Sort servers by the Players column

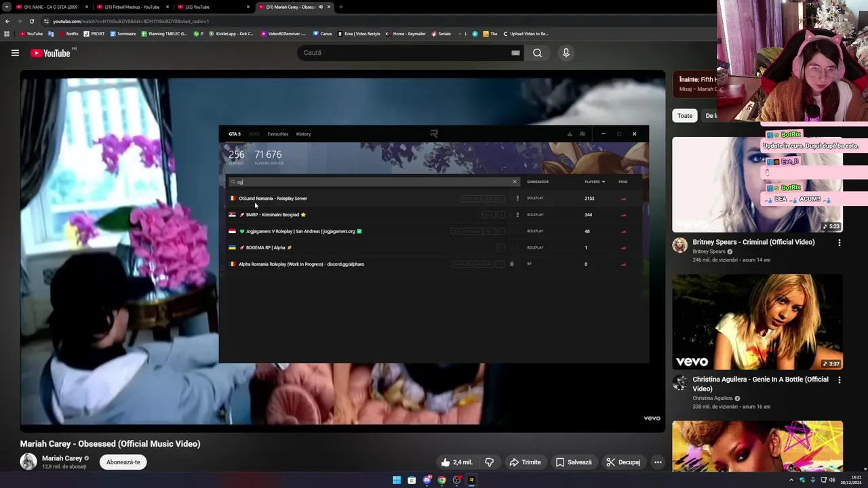pos(595,182)
